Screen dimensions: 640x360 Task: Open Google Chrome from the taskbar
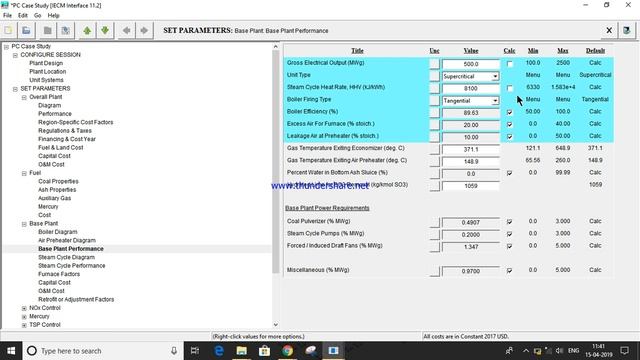287,351
